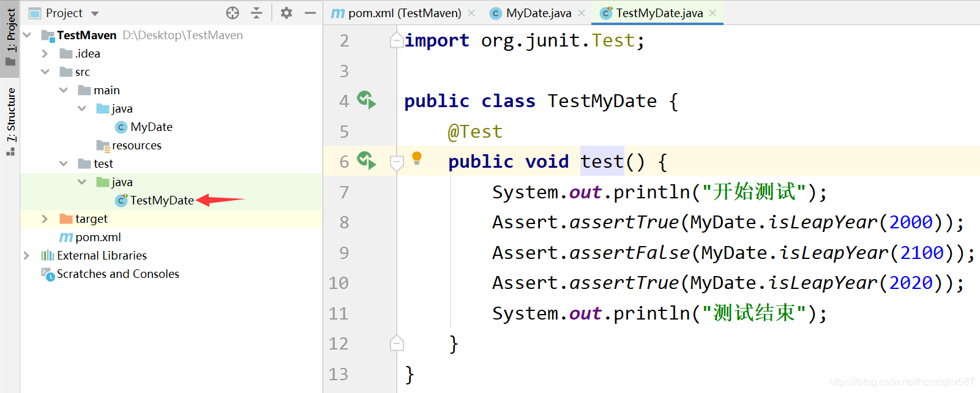Select the resources folder
Image resolution: width=980 pixels, height=393 pixels.
[137, 145]
